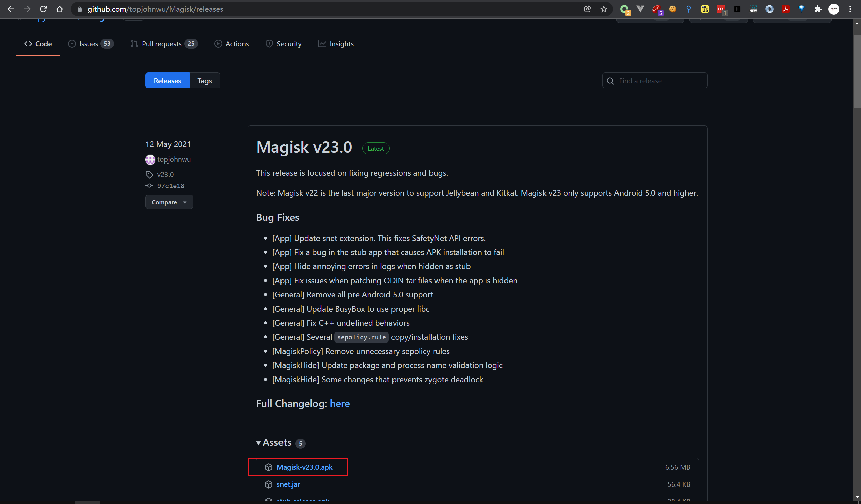Open the full changelog 'here' link

(x=340, y=403)
